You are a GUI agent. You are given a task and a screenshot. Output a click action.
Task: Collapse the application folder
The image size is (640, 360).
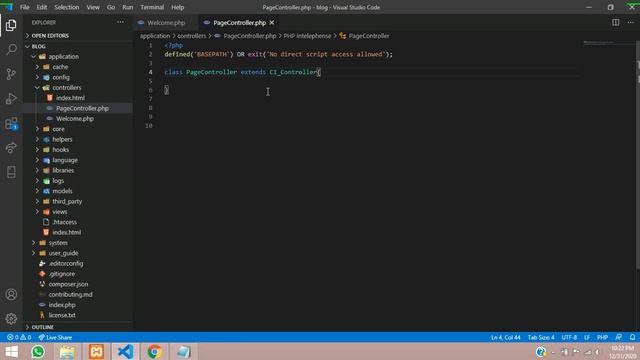click(63, 56)
